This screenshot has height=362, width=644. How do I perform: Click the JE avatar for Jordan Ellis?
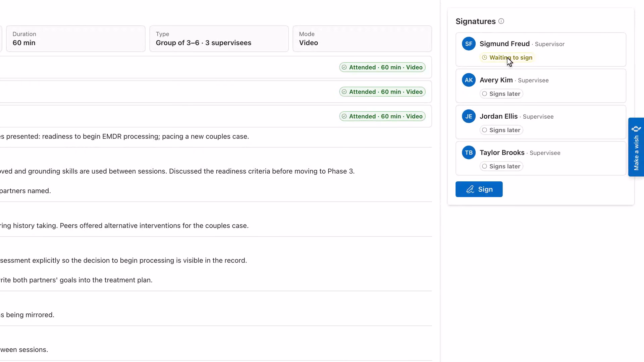click(x=469, y=116)
